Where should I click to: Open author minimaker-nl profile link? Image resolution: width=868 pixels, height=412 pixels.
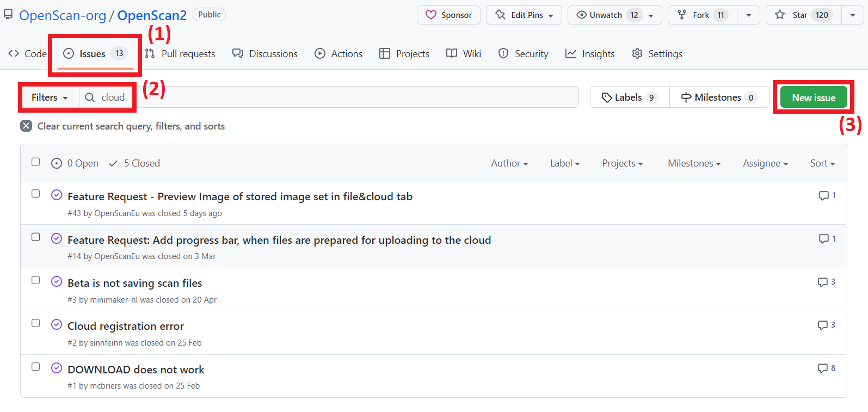pos(114,300)
